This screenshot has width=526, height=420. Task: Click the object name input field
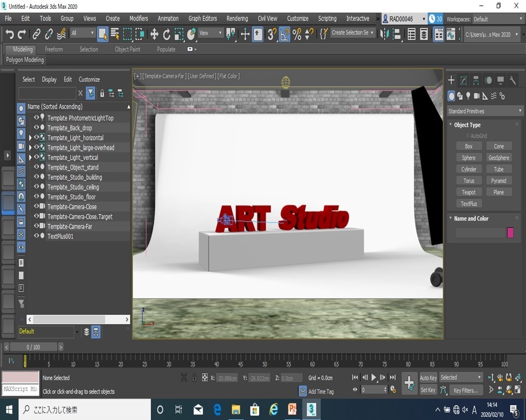click(480, 232)
